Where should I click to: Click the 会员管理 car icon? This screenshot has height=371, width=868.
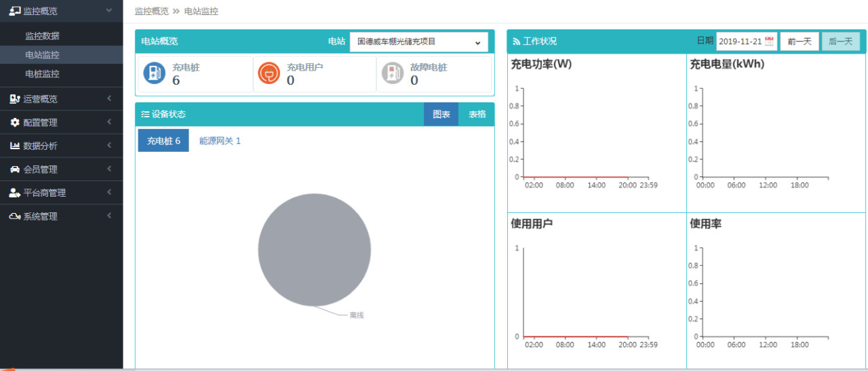coord(14,170)
